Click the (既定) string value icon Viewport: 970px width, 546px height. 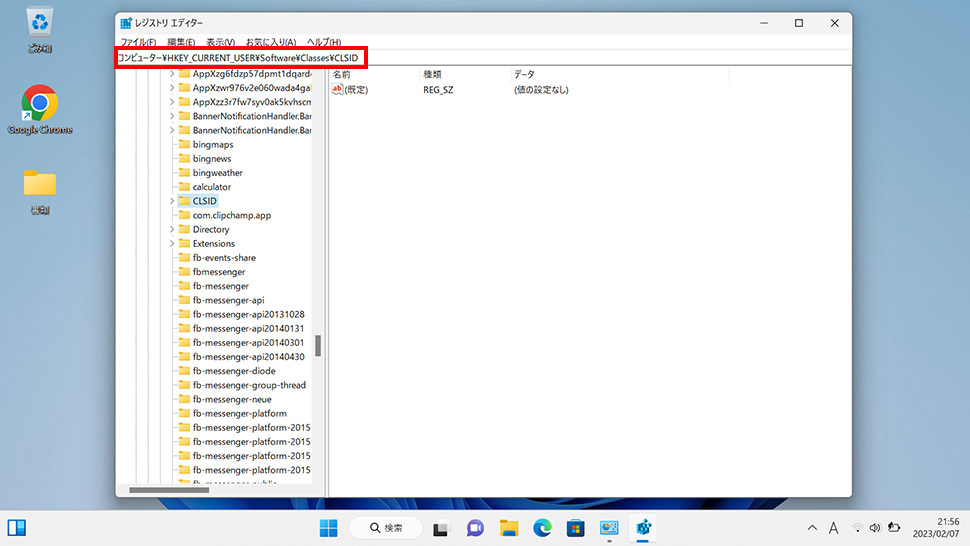[337, 90]
